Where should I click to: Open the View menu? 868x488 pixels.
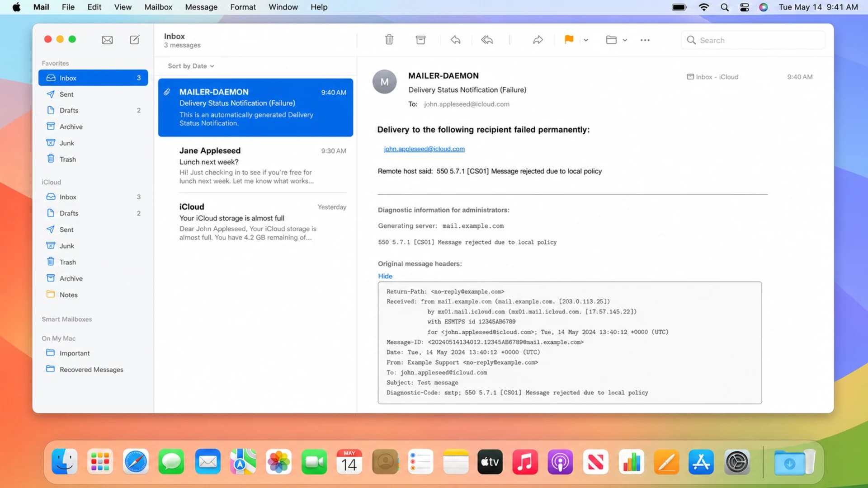(123, 7)
